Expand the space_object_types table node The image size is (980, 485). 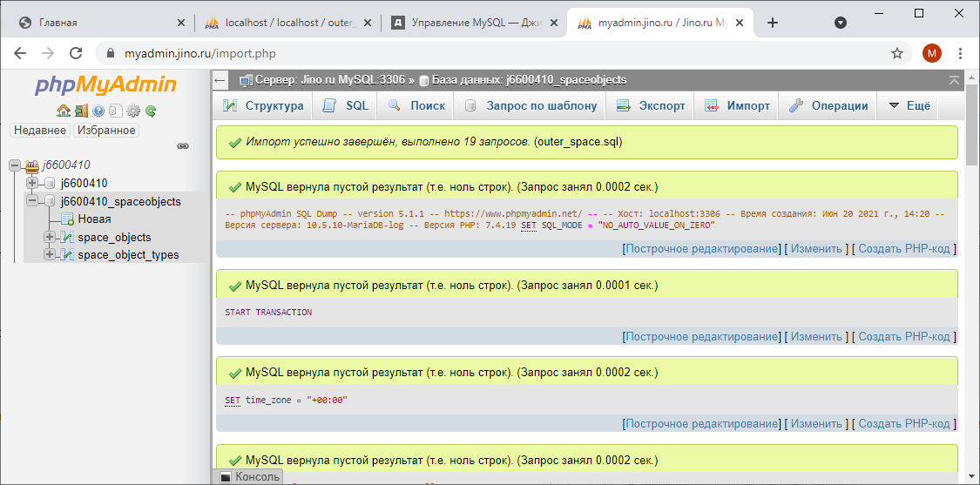click(50, 255)
